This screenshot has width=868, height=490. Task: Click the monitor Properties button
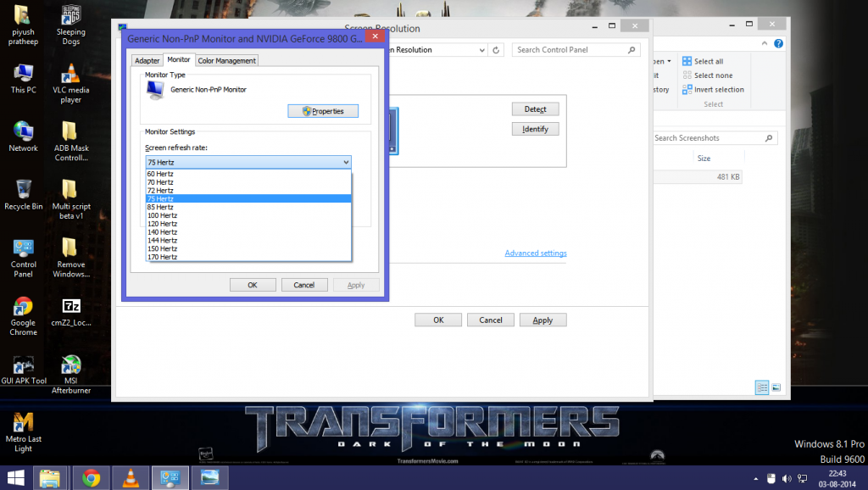coord(323,111)
